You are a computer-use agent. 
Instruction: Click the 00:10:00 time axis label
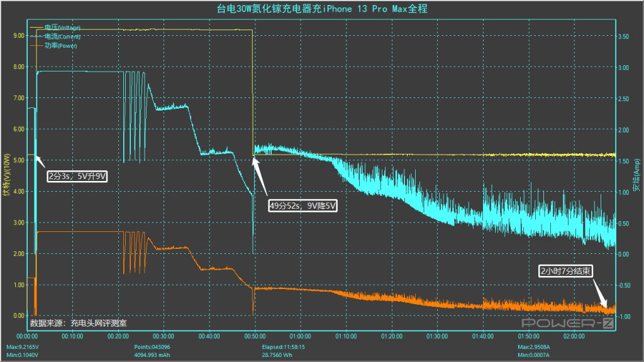(x=72, y=336)
